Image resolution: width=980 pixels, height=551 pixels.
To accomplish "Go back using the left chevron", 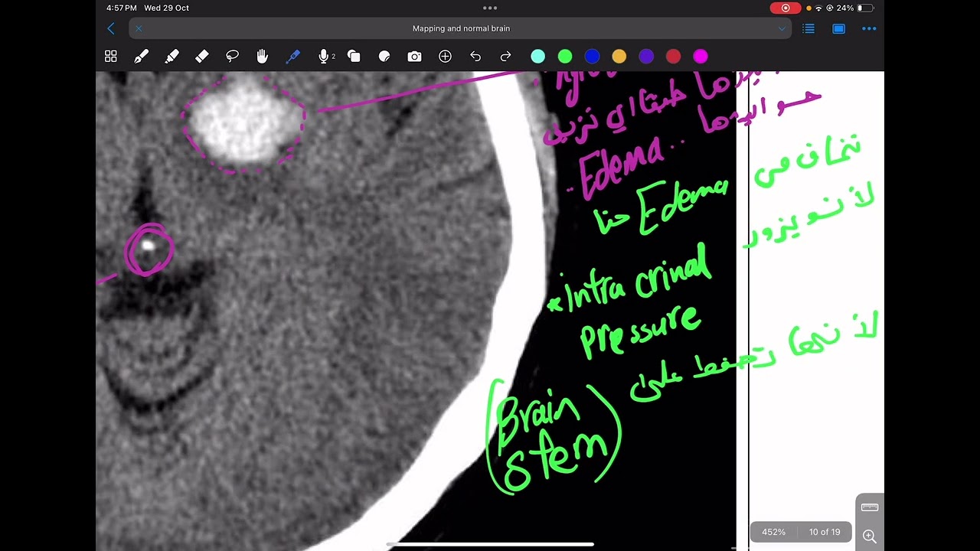I will click(x=111, y=28).
